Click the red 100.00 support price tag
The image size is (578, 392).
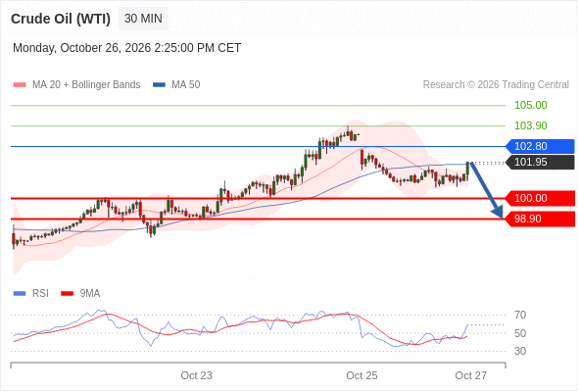click(x=540, y=198)
